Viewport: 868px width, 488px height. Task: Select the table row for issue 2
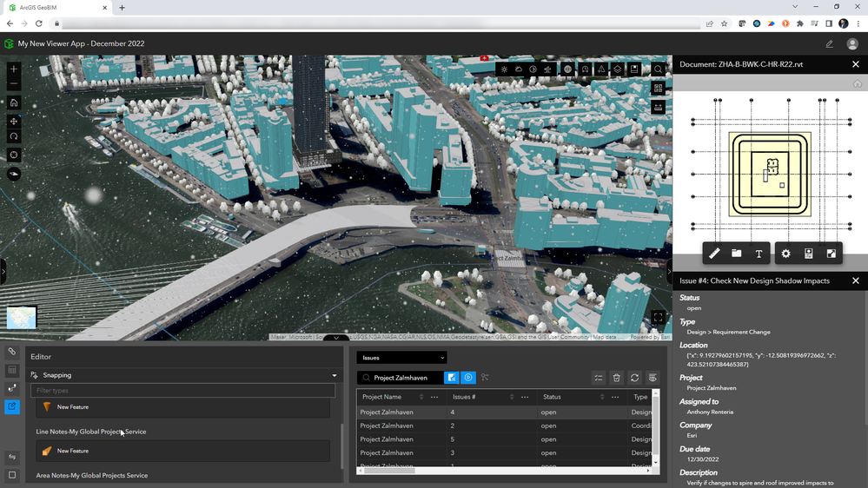pos(504,425)
